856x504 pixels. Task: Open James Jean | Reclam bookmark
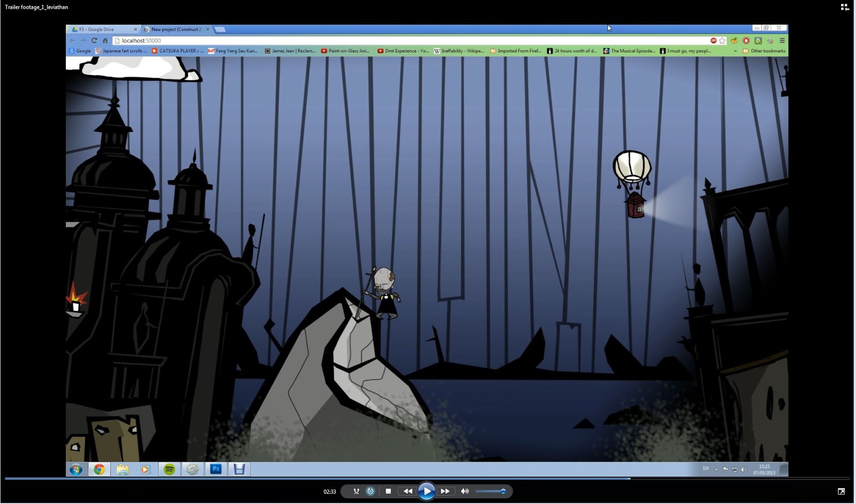290,51
